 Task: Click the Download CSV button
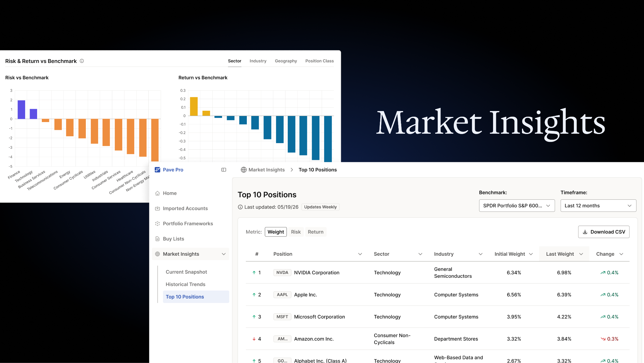[604, 232]
